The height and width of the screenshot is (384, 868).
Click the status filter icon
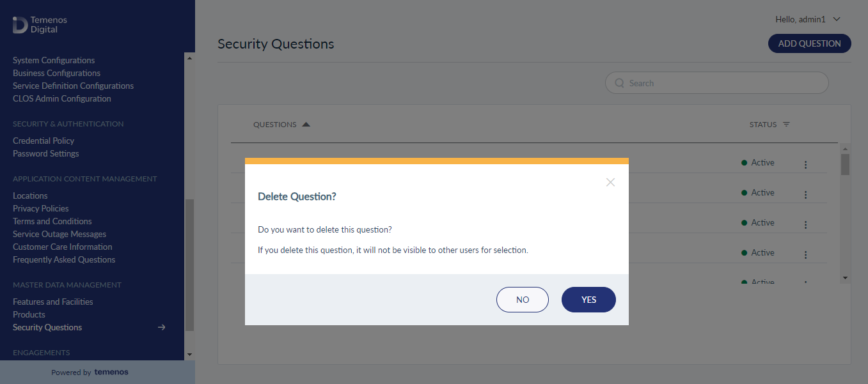pyautogui.click(x=786, y=125)
